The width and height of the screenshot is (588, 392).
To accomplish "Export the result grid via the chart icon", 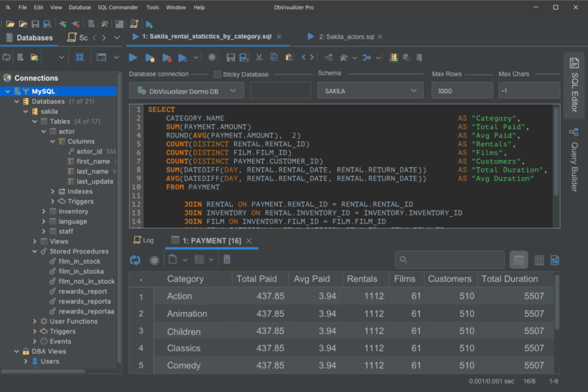I will click(555, 260).
